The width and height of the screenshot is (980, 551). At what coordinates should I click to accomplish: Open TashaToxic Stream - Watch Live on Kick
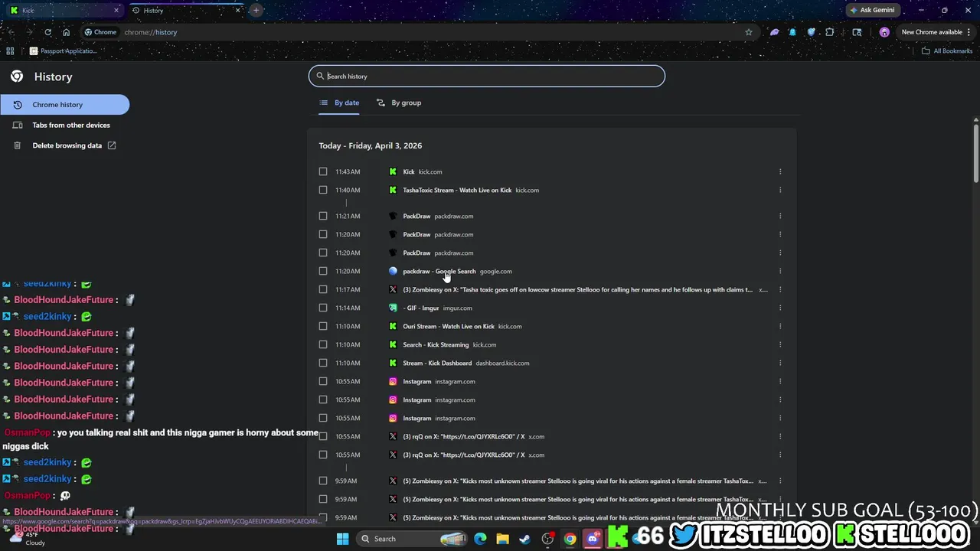[457, 190]
